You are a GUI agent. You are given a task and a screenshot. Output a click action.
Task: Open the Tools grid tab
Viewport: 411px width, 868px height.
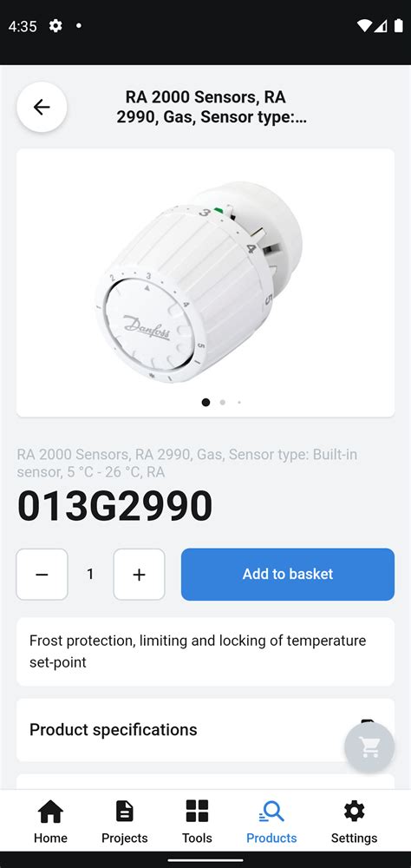coord(197,821)
